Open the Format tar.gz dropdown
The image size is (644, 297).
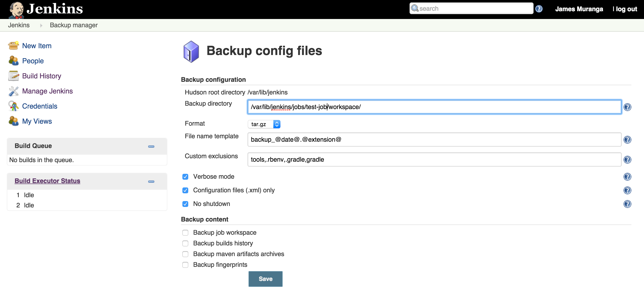pos(264,124)
